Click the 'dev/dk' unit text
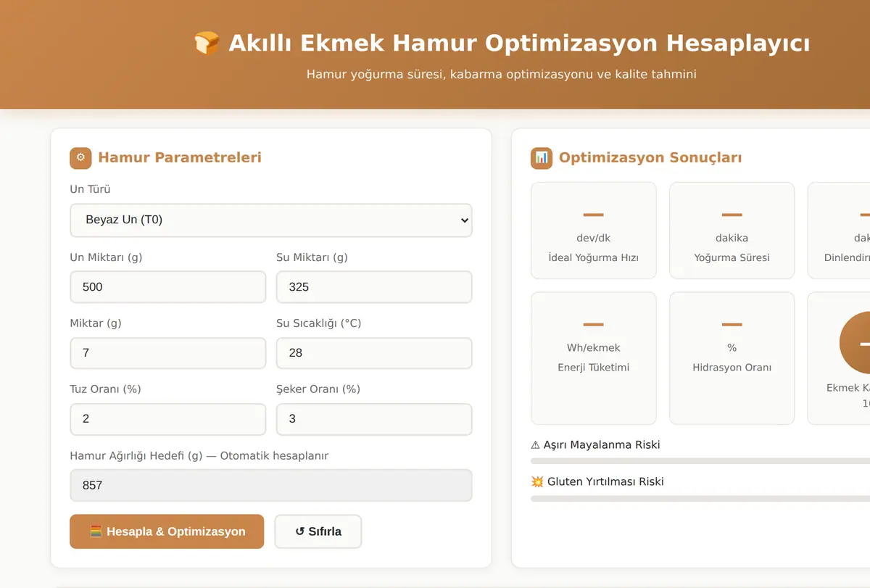This screenshot has width=870, height=588. 594,238
